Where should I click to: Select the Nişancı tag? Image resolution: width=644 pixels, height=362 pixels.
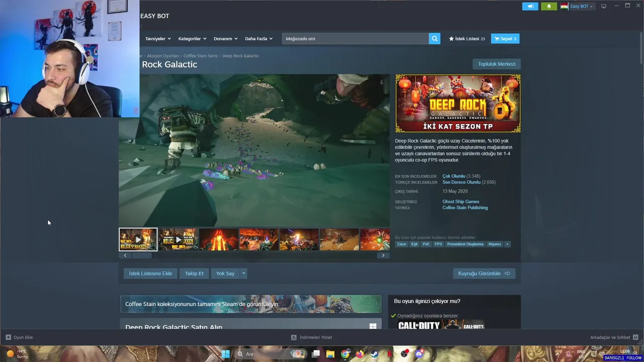coord(495,244)
